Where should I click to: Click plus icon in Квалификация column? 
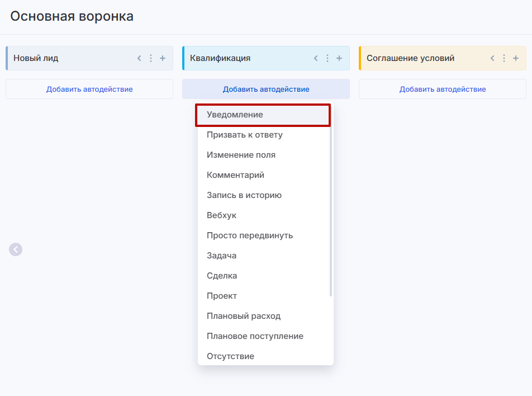(x=339, y=58)
